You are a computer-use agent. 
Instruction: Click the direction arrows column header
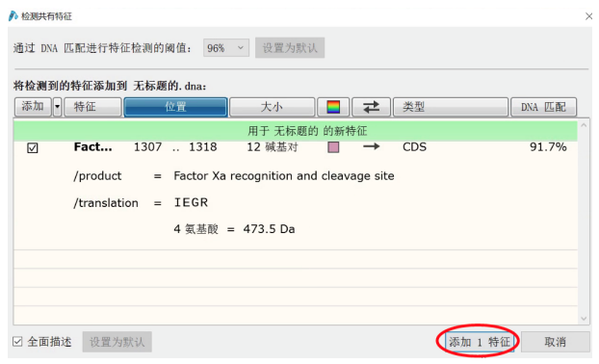click(371, 107)
